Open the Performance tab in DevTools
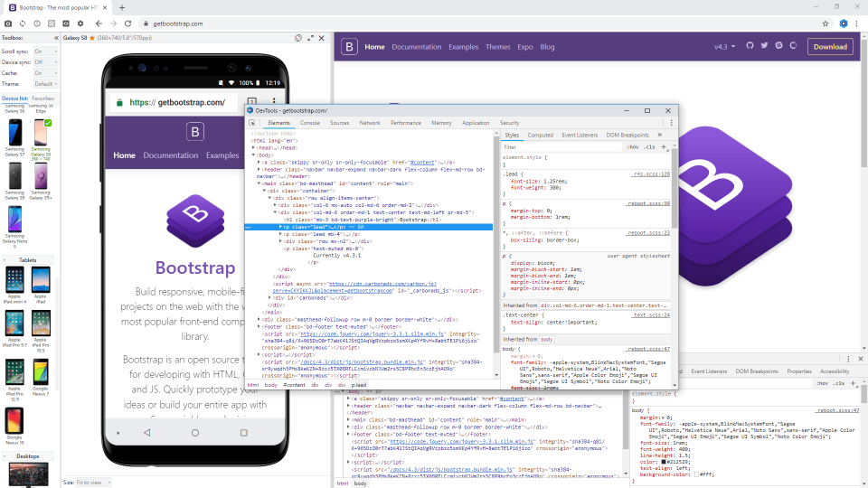 406,123
